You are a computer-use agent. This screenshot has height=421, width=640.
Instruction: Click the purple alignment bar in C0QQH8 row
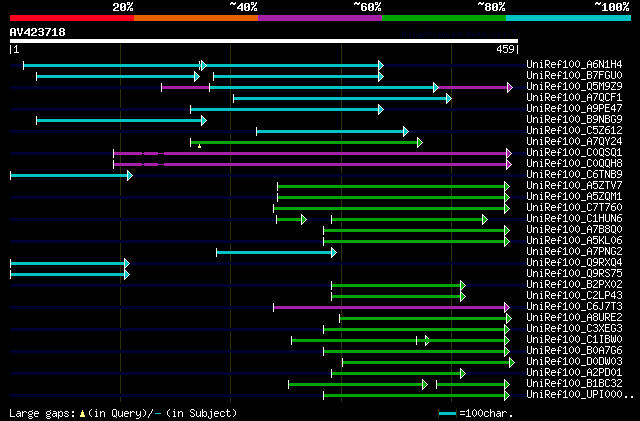312,165
